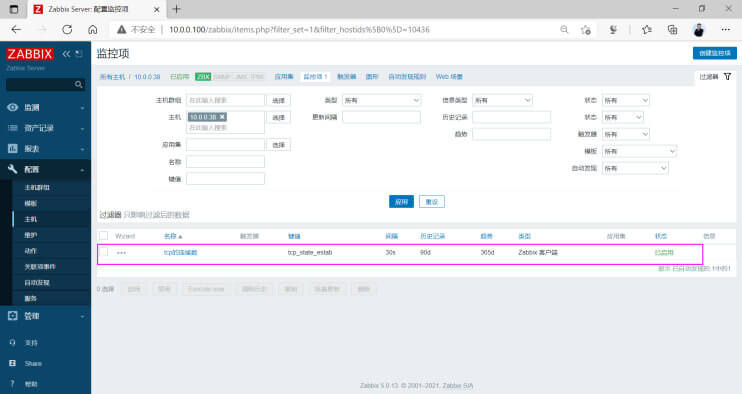Click the gear-box icon for 管理

pyautogui.click(x=13, y=316)
